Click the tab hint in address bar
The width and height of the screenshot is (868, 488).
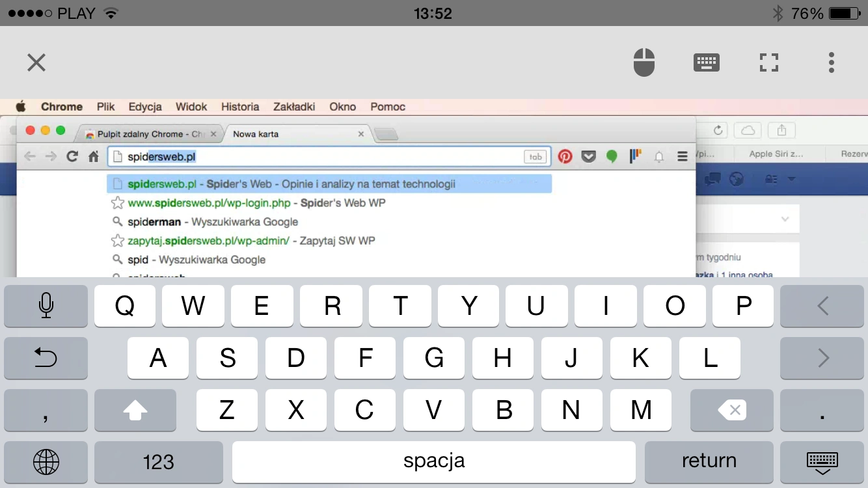pyautogui.click(x=536, y=157)
